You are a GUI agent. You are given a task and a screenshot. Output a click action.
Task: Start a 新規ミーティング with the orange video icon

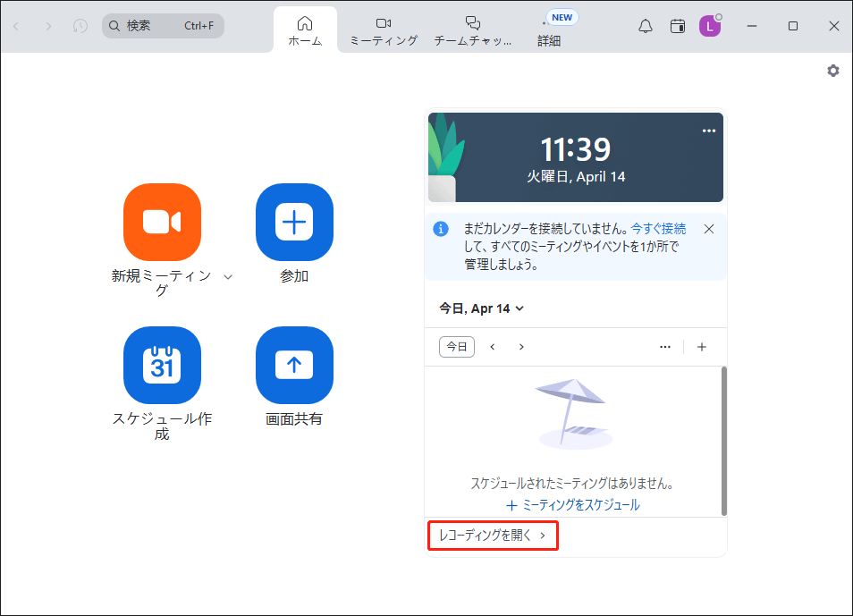coord(162,222)
